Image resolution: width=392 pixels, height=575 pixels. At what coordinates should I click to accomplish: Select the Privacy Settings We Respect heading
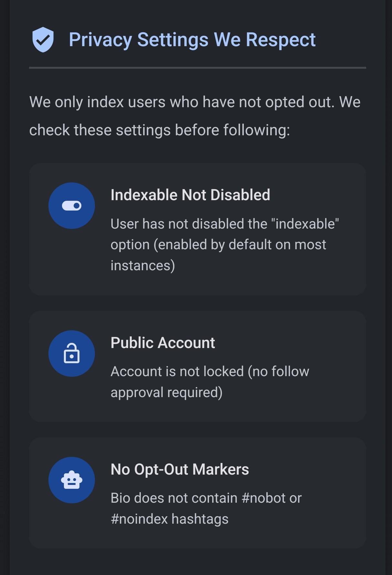point(192,40)
